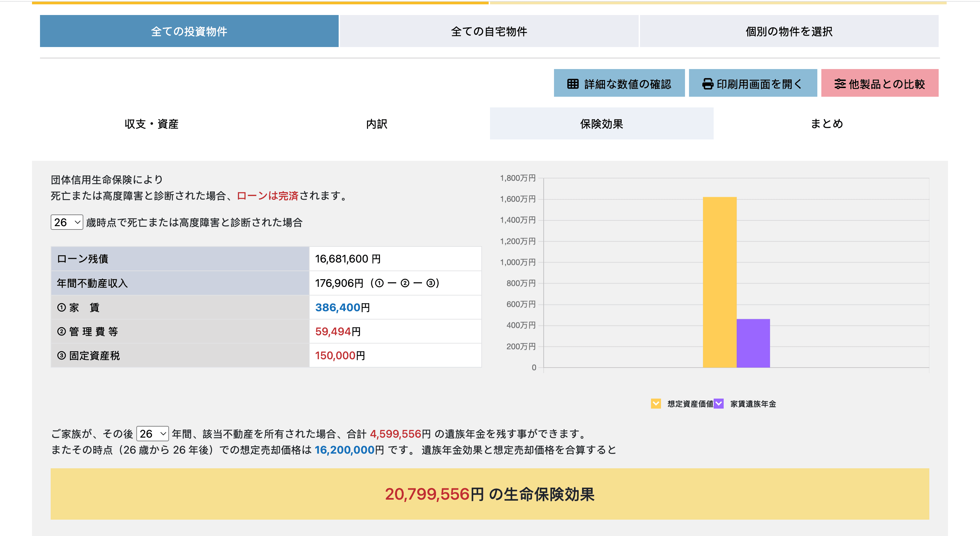The image size is (980, 536).
Task: Click the 16,681,600 円 loan balance value
Action: pyautogui.click(x=348, y=259)
